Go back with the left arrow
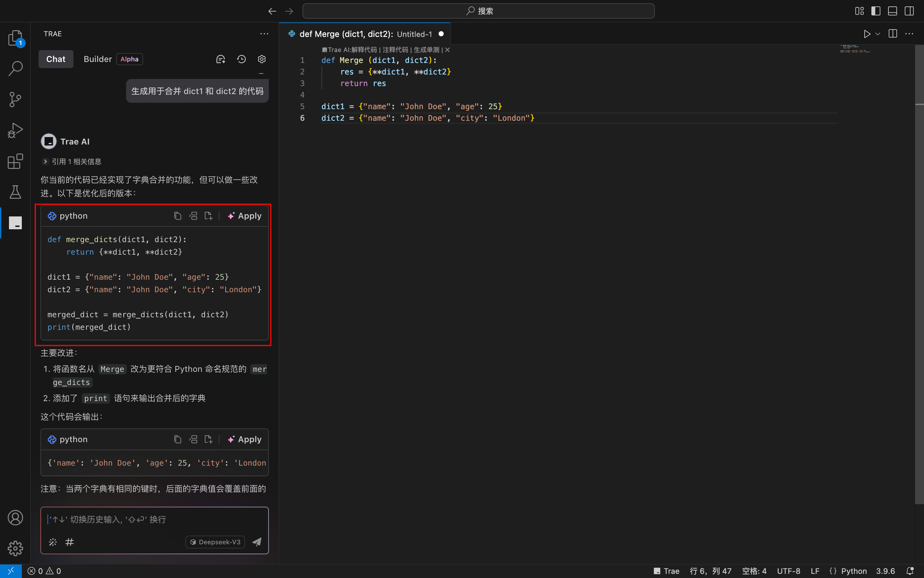The width and height of the screenshot is (924, 578). click(x=272, y=11)
